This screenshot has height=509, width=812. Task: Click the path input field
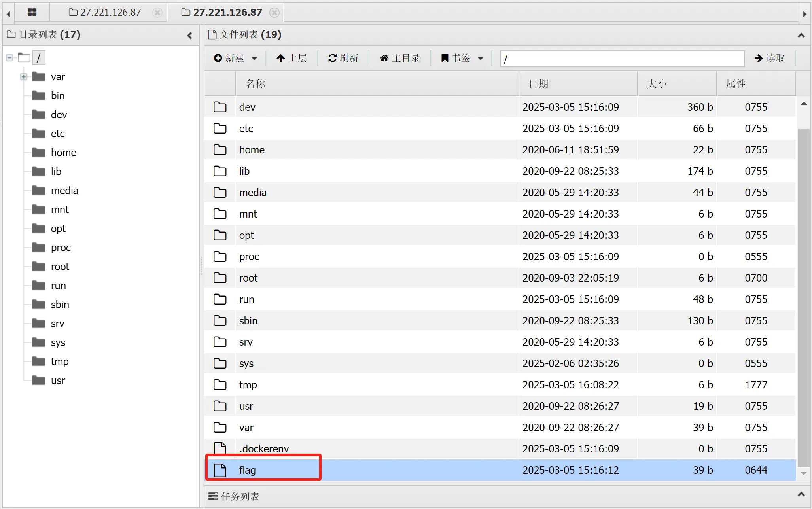pos(622,59)
